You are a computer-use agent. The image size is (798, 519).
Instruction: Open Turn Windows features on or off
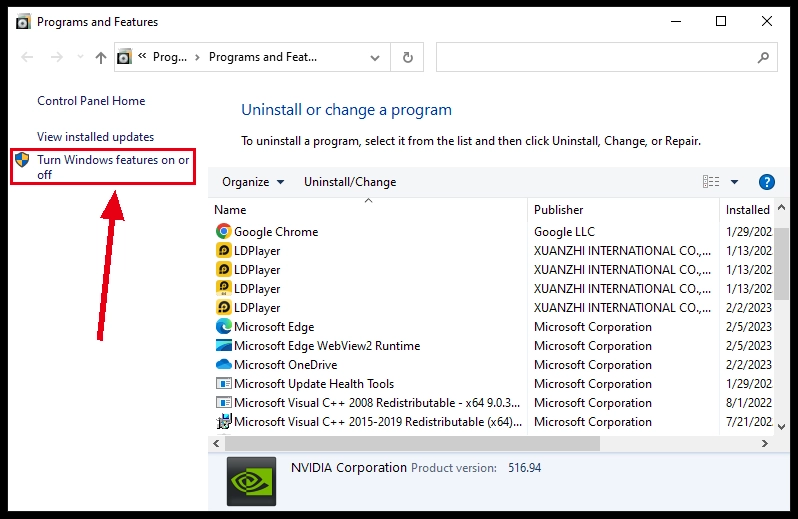(113, 167)
